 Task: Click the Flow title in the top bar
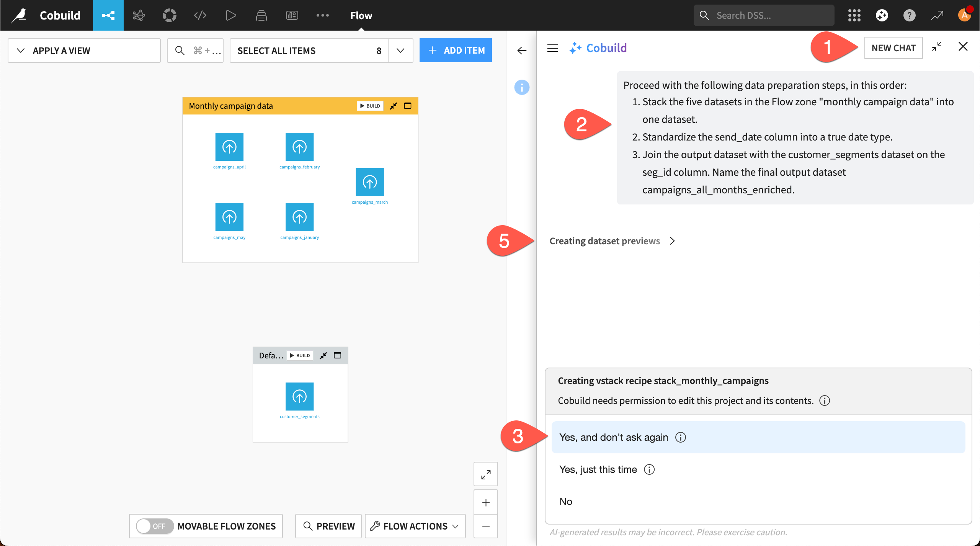pos(361,15)
